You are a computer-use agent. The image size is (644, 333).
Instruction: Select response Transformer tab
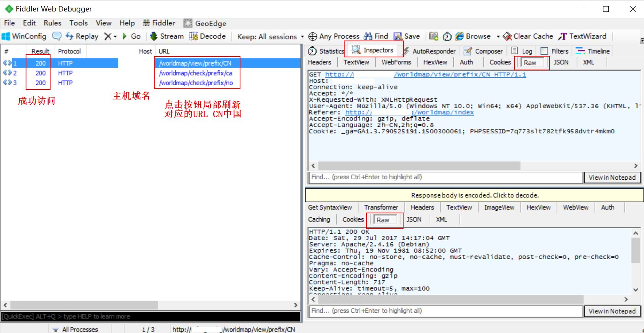[381, 208]
